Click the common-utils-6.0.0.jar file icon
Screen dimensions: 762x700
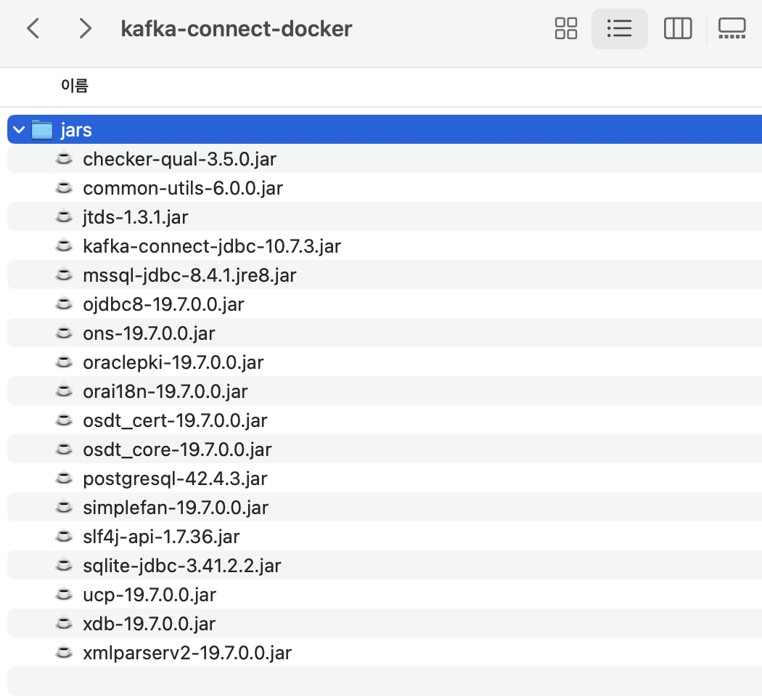pos(64,187)
